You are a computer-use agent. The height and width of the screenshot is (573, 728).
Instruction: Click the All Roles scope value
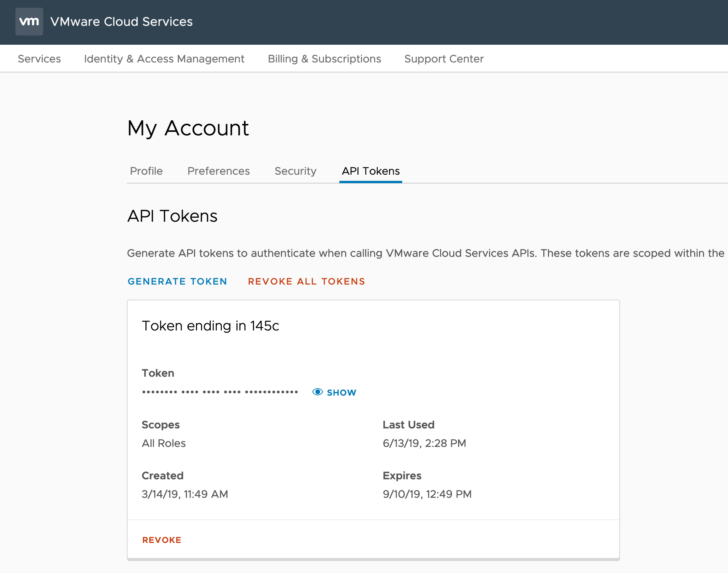tap(164, 443)
